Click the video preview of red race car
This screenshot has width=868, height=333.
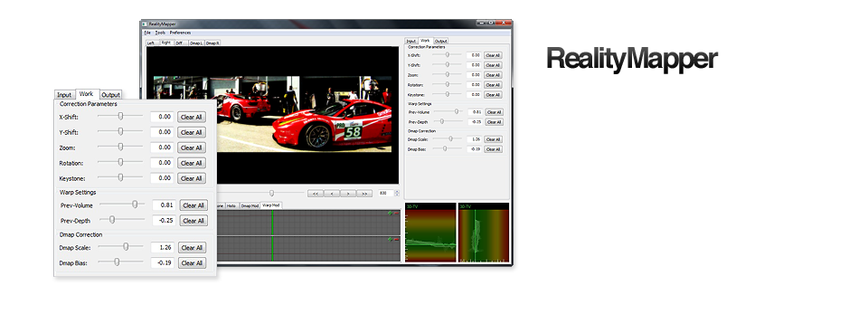click(x=272, y=115)
